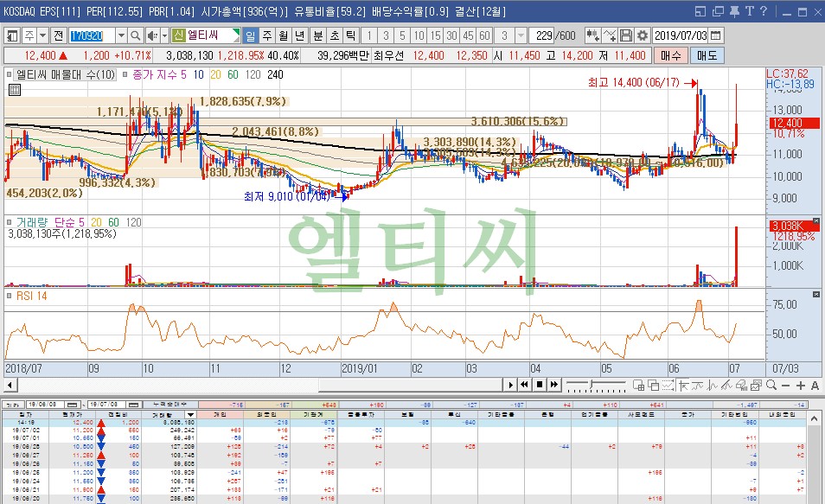This screenshot has height=504, width=825.
Task: Click the first overlapping windows chart icon
Action: [639, 386]
